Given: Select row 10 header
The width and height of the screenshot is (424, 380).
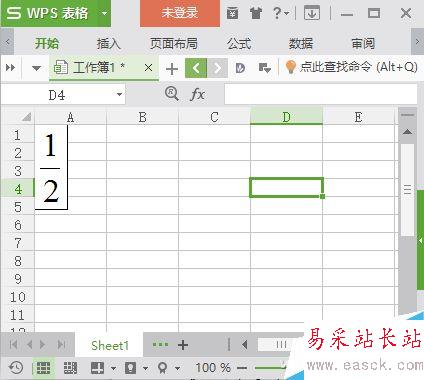Looking at the screenshot, I should [x=17, y=297].
